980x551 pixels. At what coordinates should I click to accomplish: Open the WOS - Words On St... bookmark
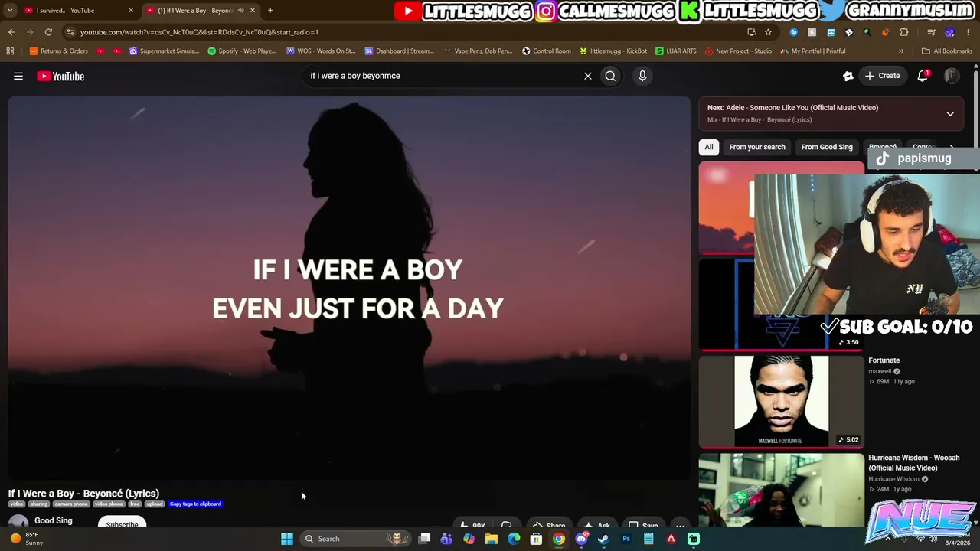(321, 51)
